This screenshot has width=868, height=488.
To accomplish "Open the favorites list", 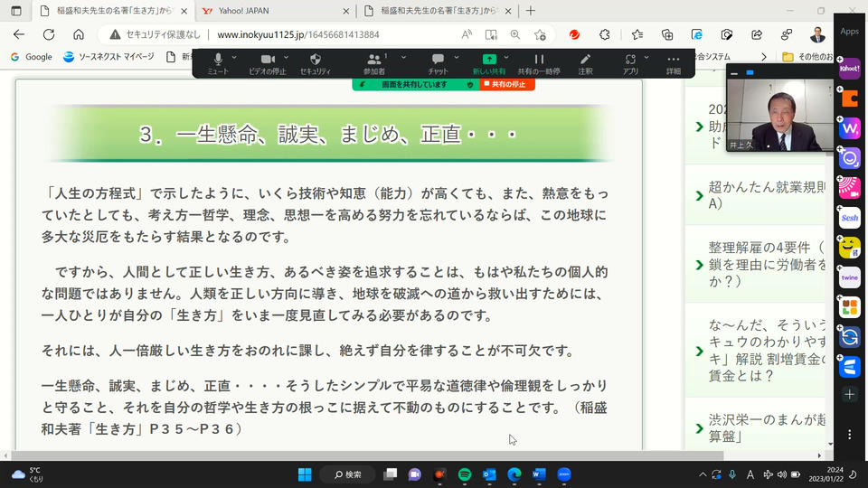I will pyautogui.click(x=637, y=34).
